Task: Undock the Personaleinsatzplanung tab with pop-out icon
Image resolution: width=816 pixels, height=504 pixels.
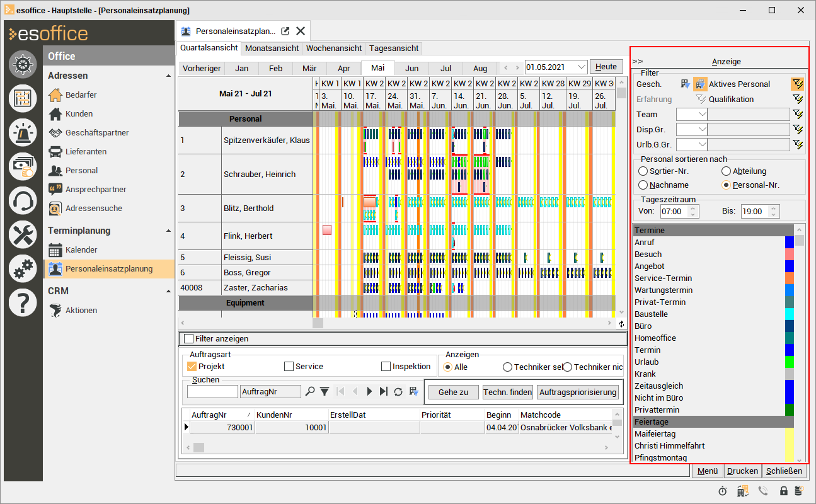Action: [x=285, y=31]
